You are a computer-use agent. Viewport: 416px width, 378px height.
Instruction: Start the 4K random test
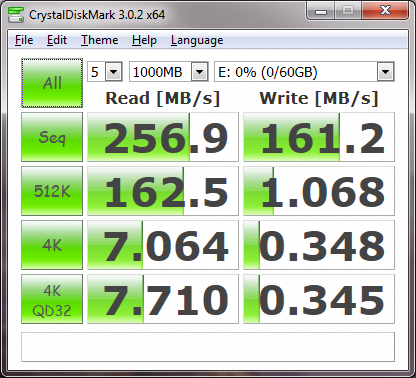52,245
